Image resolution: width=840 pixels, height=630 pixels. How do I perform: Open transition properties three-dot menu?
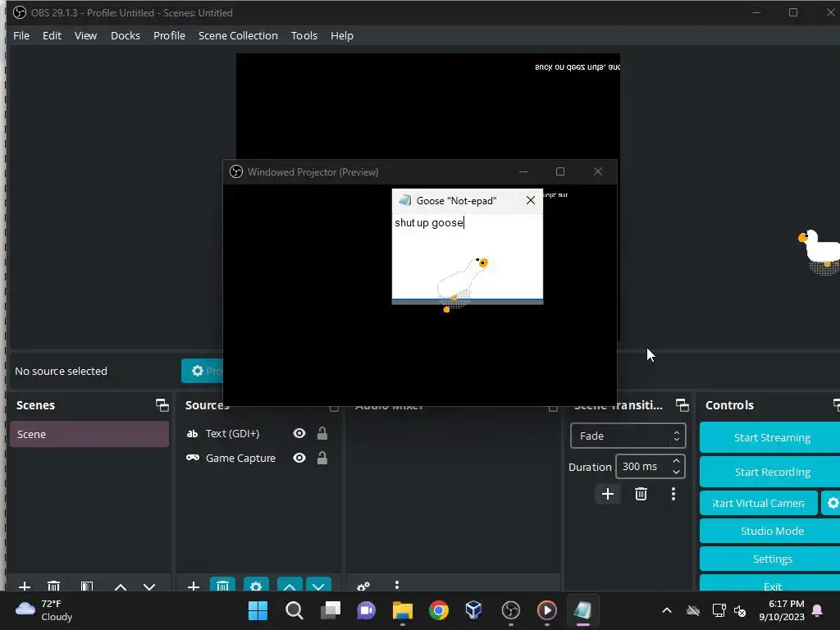[x=673, y=494]
